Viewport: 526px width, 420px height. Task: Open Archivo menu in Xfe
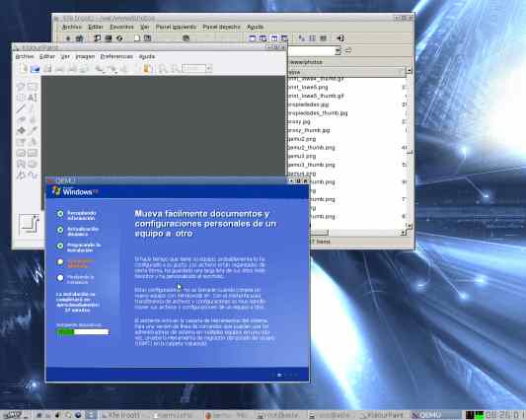72,27
